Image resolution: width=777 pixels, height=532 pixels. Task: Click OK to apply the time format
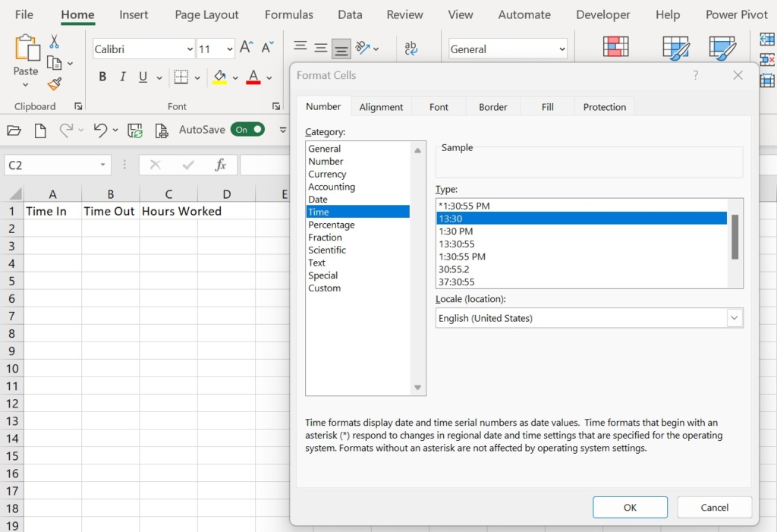tap(630, 507)
